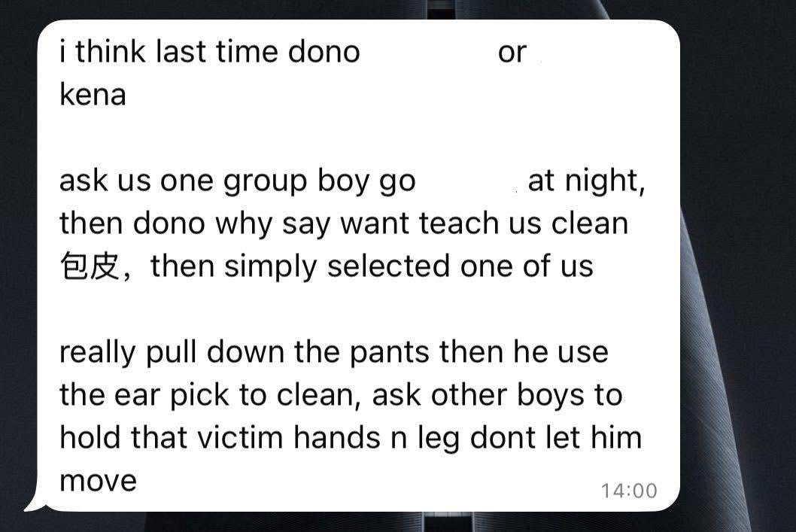Tap the dark background above the message bubble
Viewport: 796px width, 532px height.
click(355, 9)
